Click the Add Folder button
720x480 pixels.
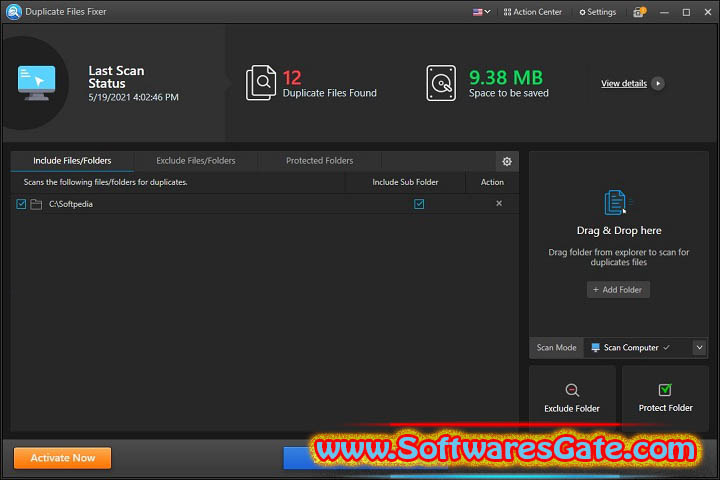click(618, 290)
